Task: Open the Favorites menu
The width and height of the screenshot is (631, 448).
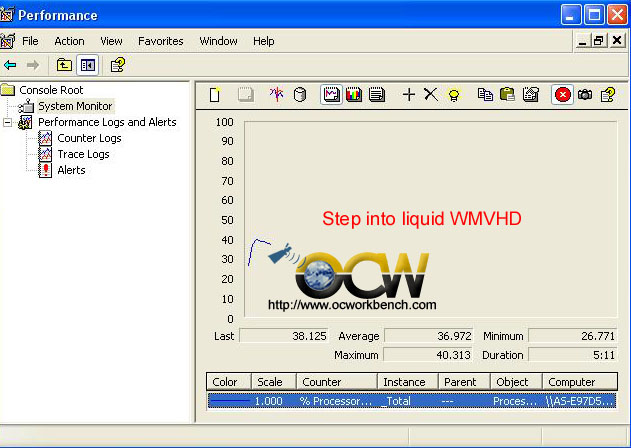Action: click(x=161, y=41)
